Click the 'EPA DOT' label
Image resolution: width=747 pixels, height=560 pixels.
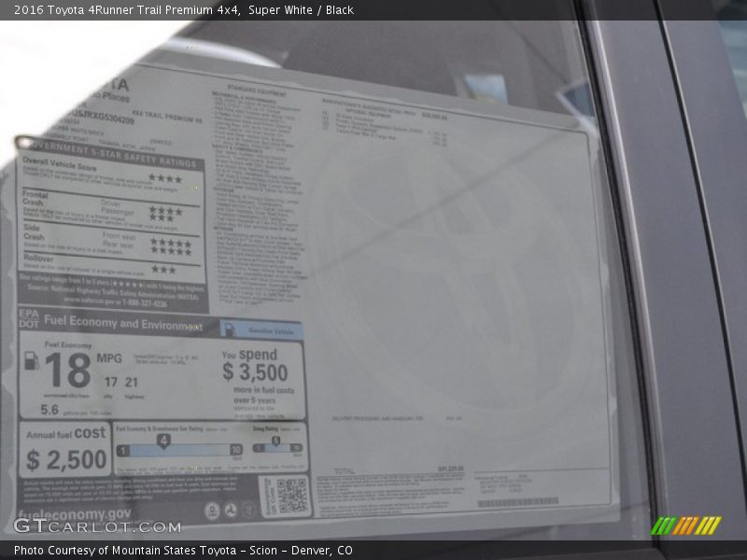click(x=29, y=318)
